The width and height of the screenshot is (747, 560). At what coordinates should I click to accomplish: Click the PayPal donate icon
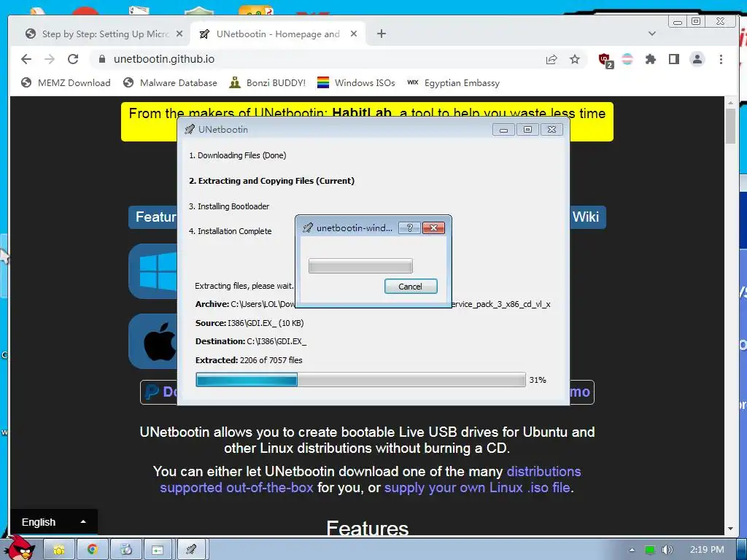[x=152, y=392]
